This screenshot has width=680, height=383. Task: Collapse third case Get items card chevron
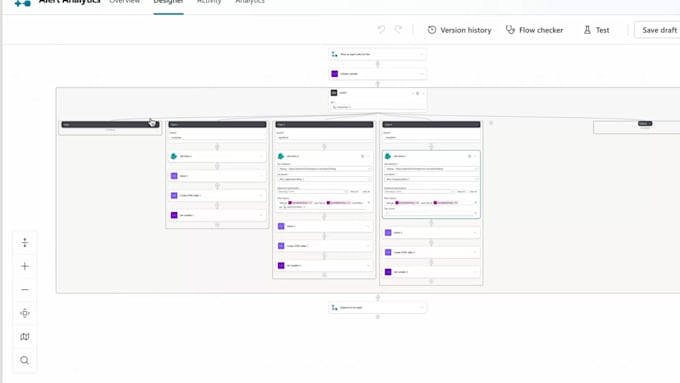point(368,156)
